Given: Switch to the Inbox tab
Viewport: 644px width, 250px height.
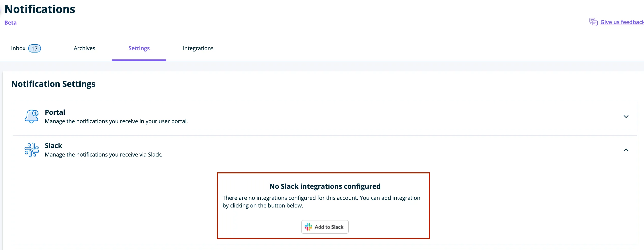Looking at the screenshot, I should (18, 48).
